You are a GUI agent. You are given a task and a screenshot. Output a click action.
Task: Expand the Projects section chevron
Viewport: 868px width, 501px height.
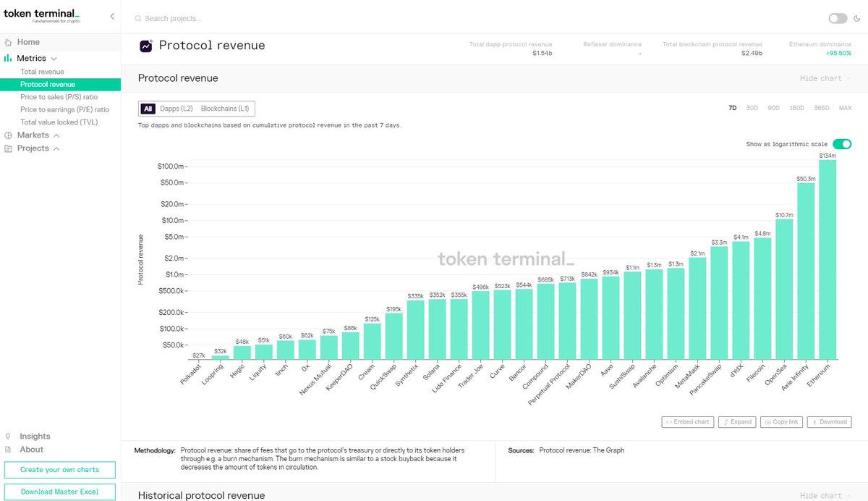pos(57,148)
